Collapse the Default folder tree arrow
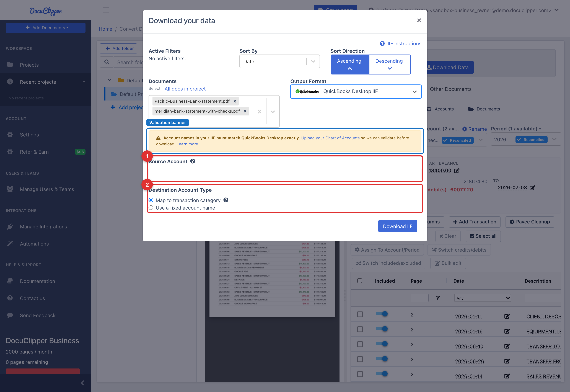 point(110,80)
